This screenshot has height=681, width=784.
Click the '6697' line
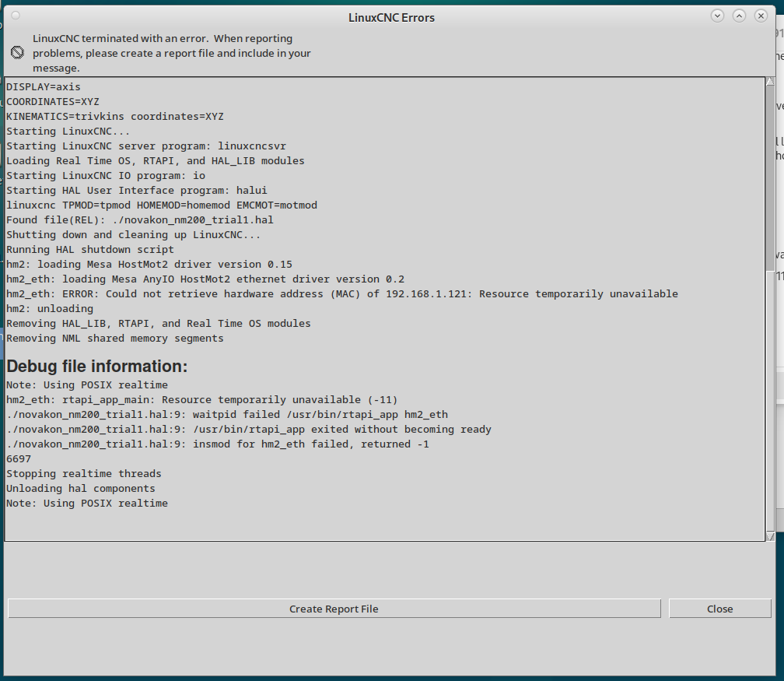coord(19,459)
